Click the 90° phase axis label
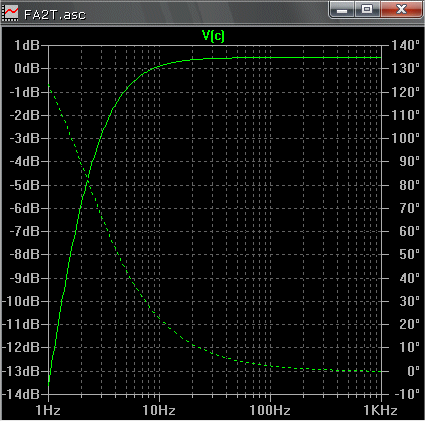 [x=410, y=162]
